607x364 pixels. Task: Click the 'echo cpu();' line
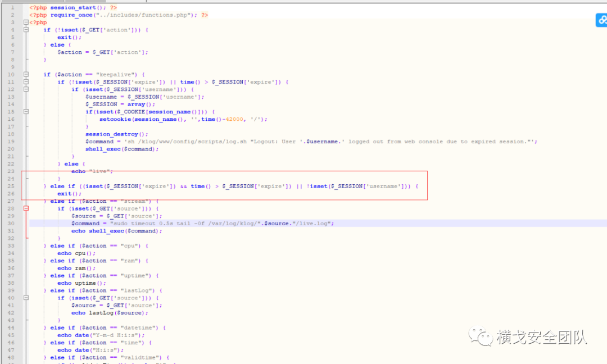pos(76,253)
